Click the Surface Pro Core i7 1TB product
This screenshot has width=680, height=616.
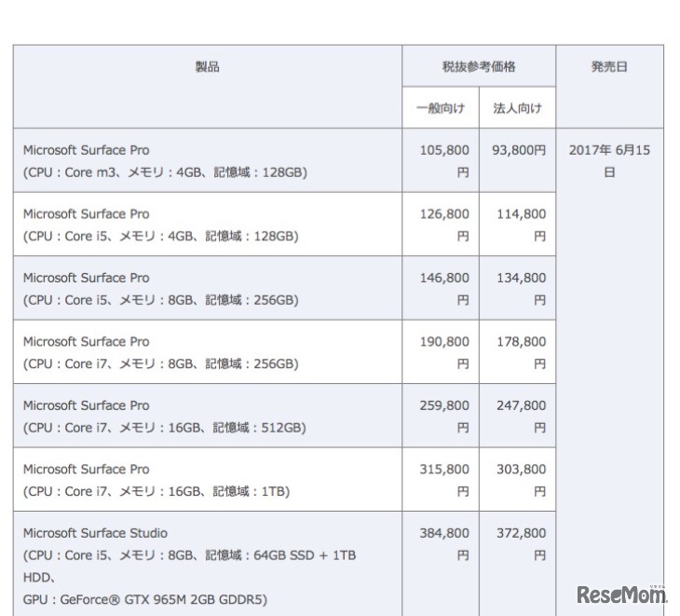(156, 480)
